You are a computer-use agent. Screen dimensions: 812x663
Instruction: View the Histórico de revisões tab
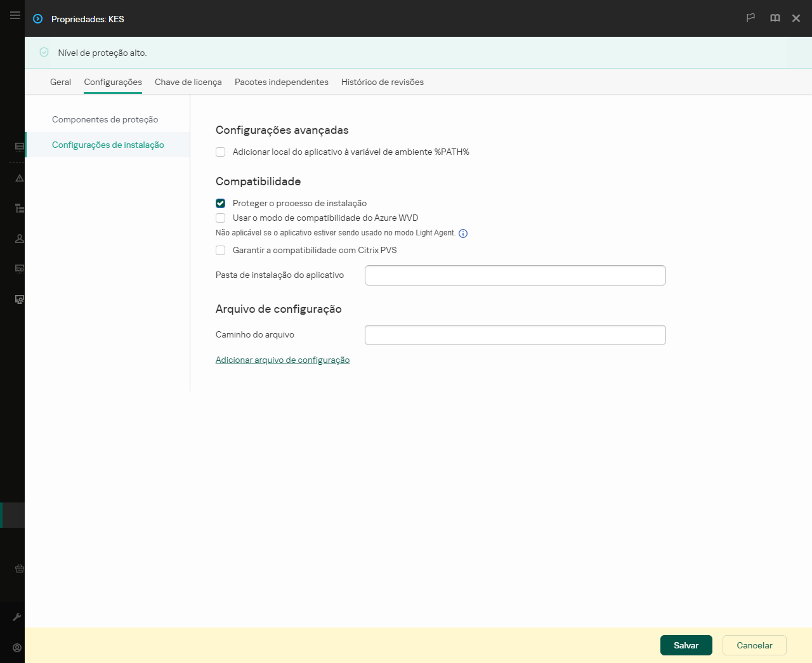[x=382, y=82]
